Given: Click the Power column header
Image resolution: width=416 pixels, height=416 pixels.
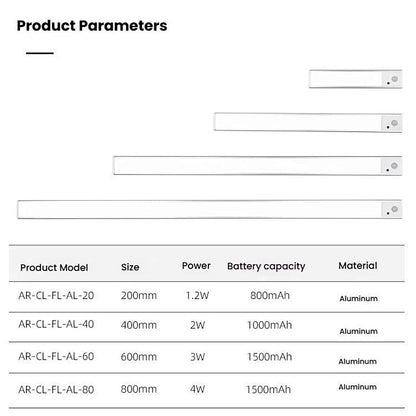Looking at the screenshot, I should click(x=196, y=266).
